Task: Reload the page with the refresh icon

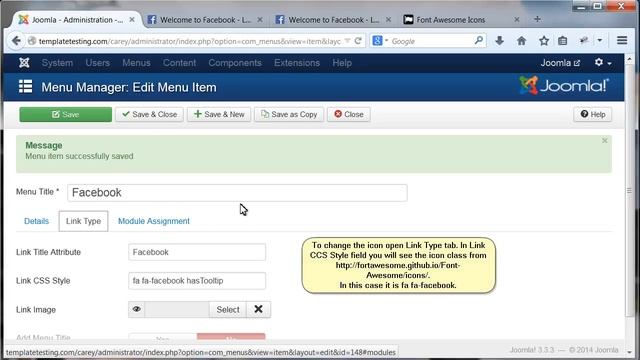Action: [358, 41]
